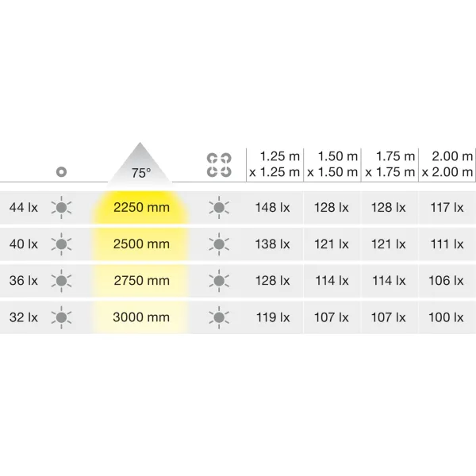Screen dimensions: 476x476
Task: Click the sun icon left of 119 lx
Action: point(219,317)
